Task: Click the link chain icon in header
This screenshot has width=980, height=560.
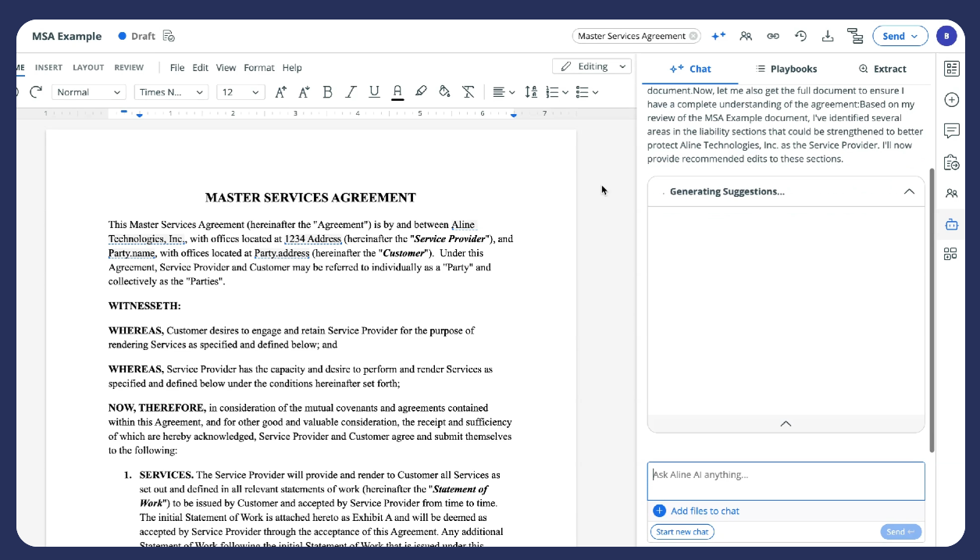Action: (773, 36)
